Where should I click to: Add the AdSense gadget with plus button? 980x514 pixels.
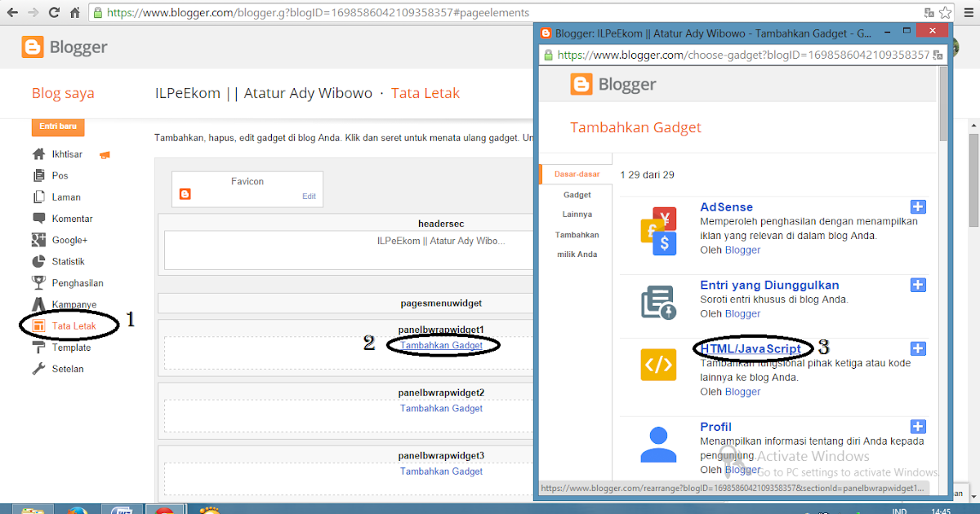[x=918, y=207]
